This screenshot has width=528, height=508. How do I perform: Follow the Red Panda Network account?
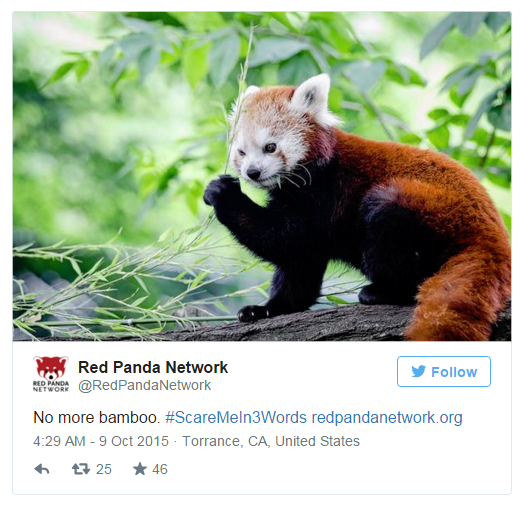pyautogui.click(x=443, y=371)
